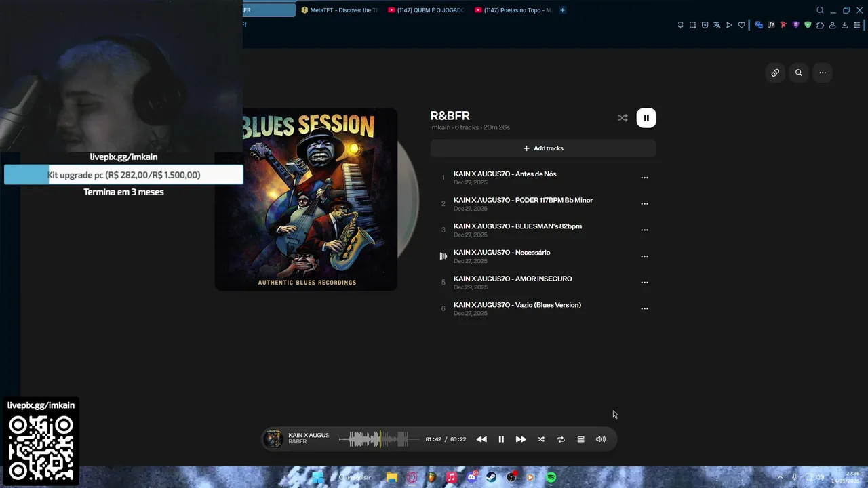868x488 pixels.
Task: Click the pin icon in browser toolbar
Action: click(681, 25)
